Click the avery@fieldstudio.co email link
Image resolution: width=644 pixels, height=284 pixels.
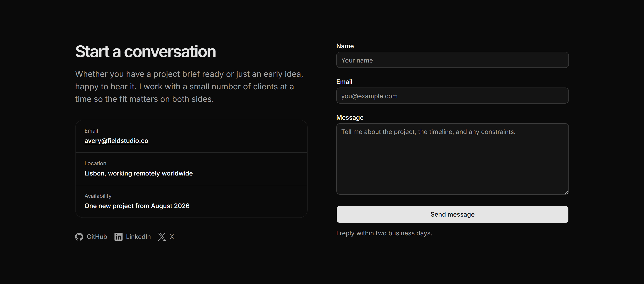click(116, 141)
